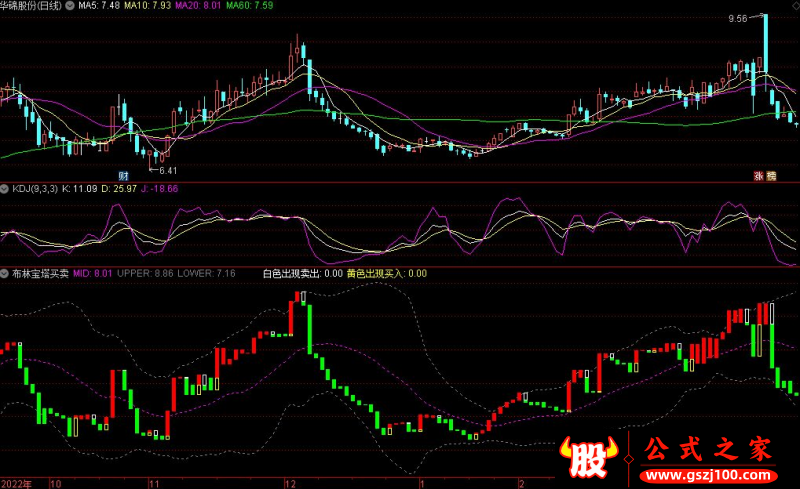Open the dropdown arrow beside 华锦股份(日线)
The image size is (800, 489).
[70, 6]
